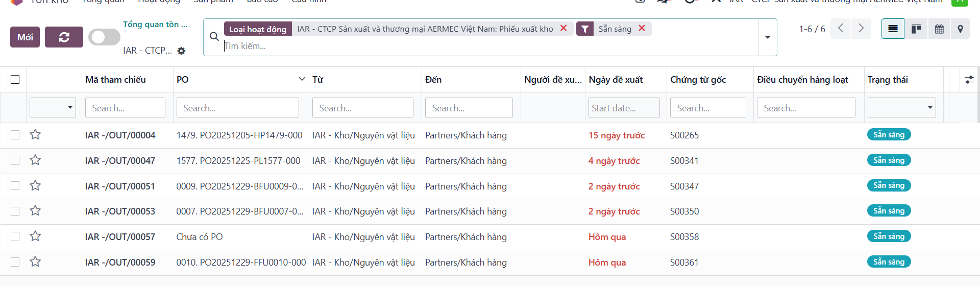Open Tổng quan tồn breadcrumb link
The image size is (980, 286).
click(155, 24)
